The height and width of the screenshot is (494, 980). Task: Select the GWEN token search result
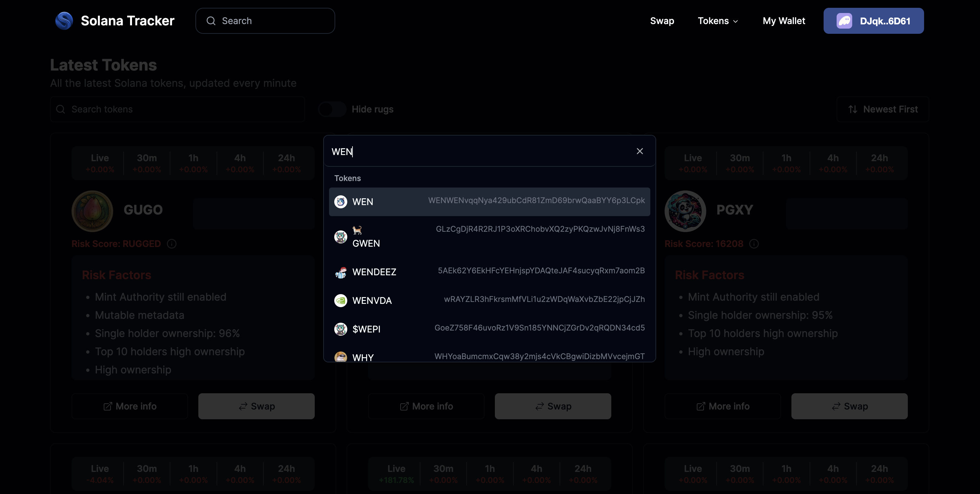coord(489,237)
